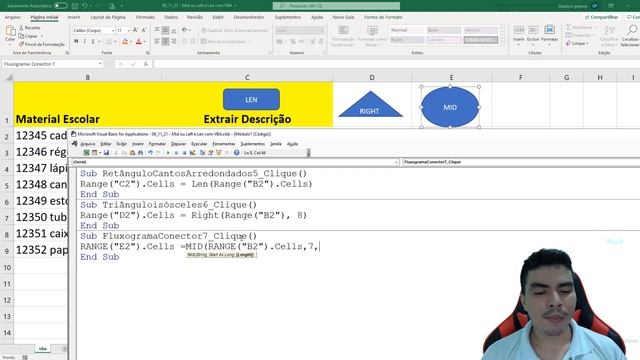Click the blue LEN rounded rectangle shape
Image resolution: width=640 pixels, height=360 pixels.
(x=251, y=100)
